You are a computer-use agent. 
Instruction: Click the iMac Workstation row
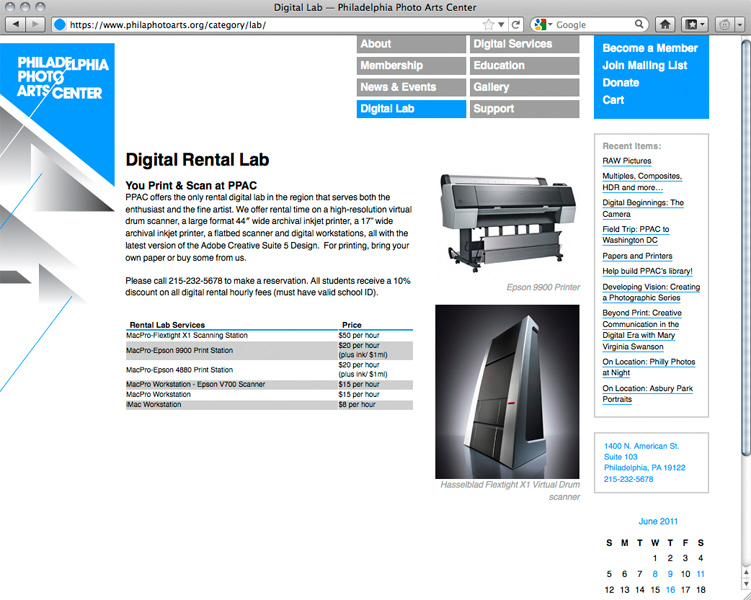click(x=269, y=405)
